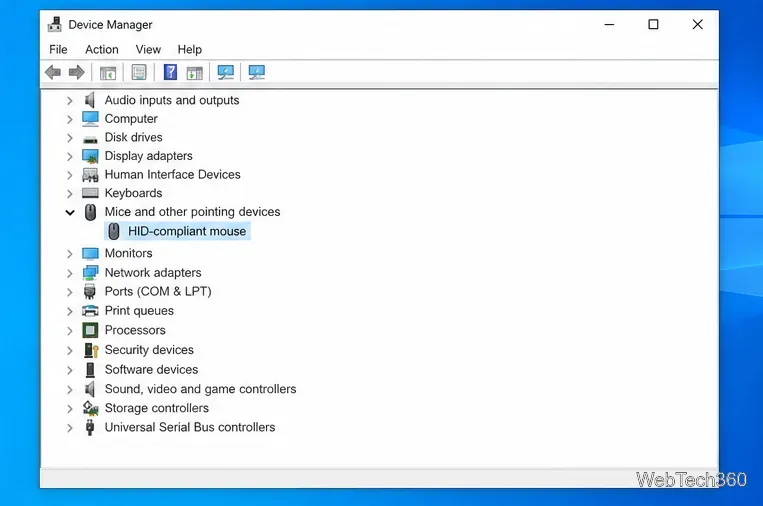The width and height of the screenshot is (763, 506).
Task: Click Update device driver monitor icon
Action: tap(225, 72)
